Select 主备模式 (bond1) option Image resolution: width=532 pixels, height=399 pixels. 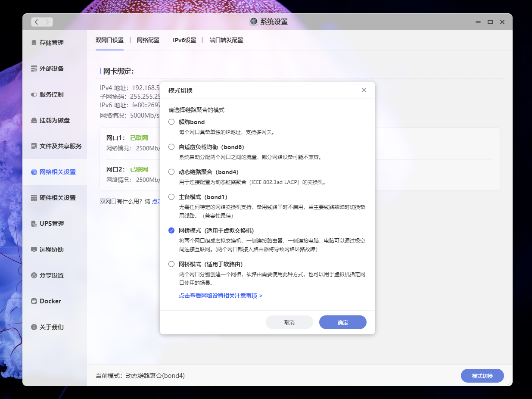point(171,197)
